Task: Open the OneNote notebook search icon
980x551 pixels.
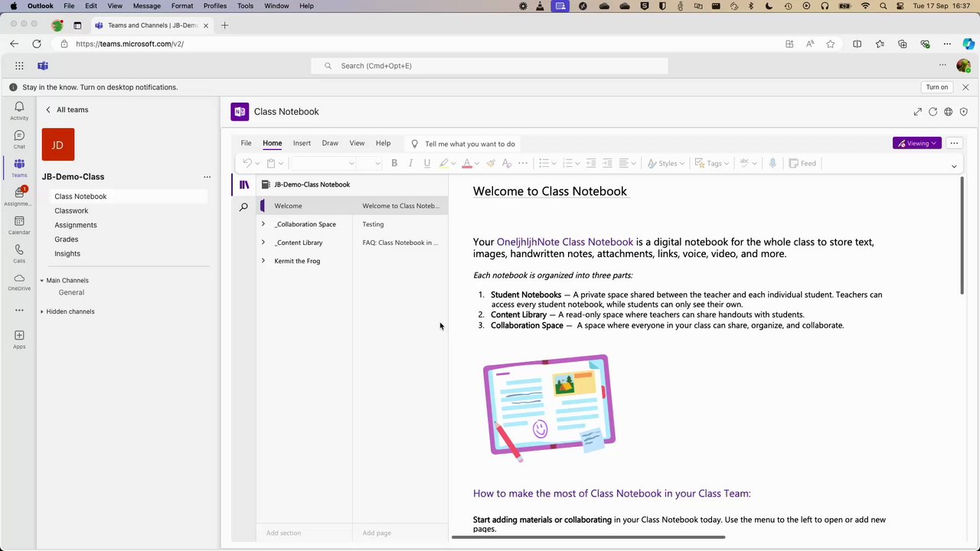Action: (244, 207)
